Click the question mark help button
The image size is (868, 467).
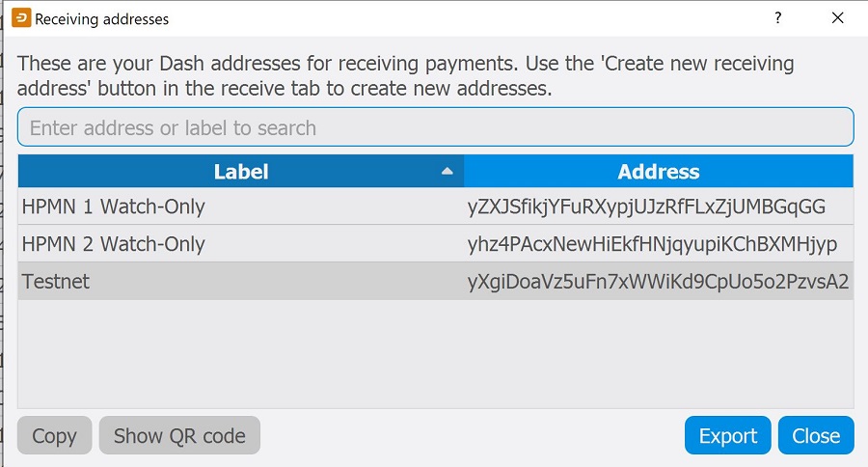(777, 17)
